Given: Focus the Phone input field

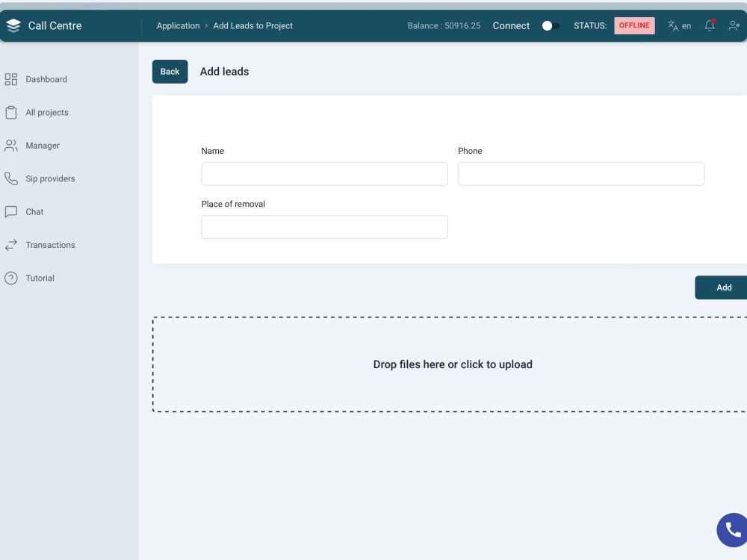Looking at the screenshot, I should [580, 174].
